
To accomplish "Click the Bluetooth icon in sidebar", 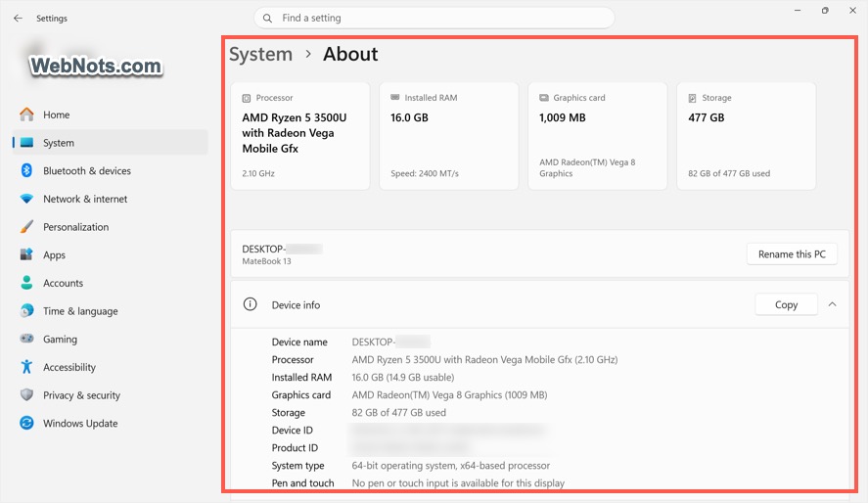I will point(26,170).
